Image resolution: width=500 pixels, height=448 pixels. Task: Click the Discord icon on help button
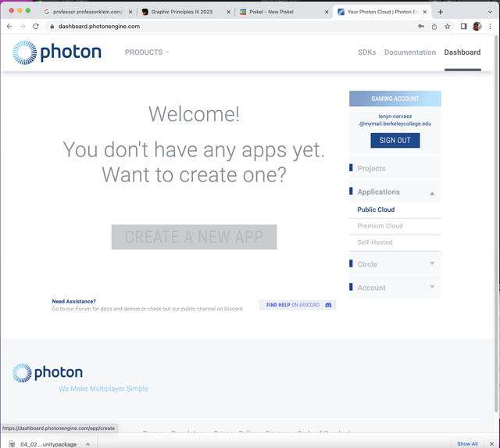(328, 305)
